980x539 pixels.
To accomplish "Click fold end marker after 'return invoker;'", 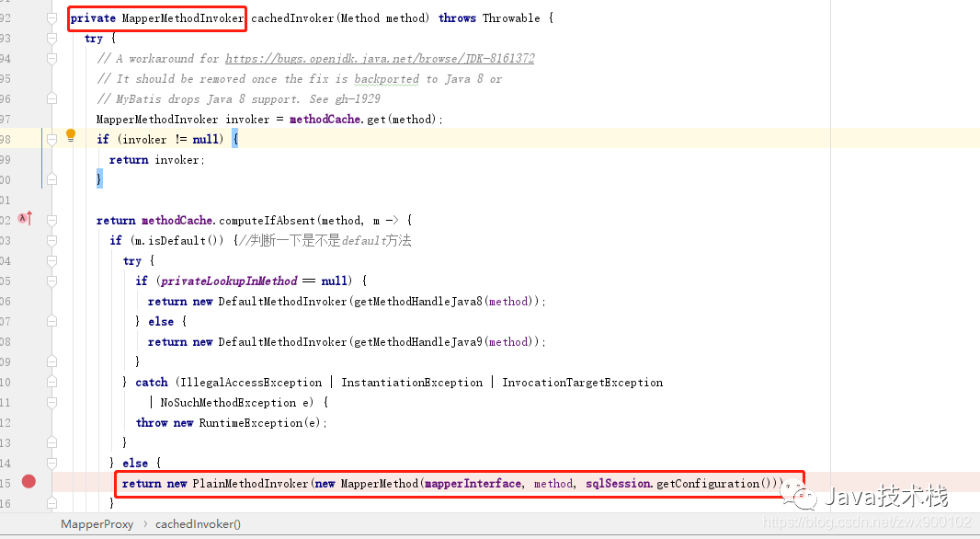I will coord(51,179).
